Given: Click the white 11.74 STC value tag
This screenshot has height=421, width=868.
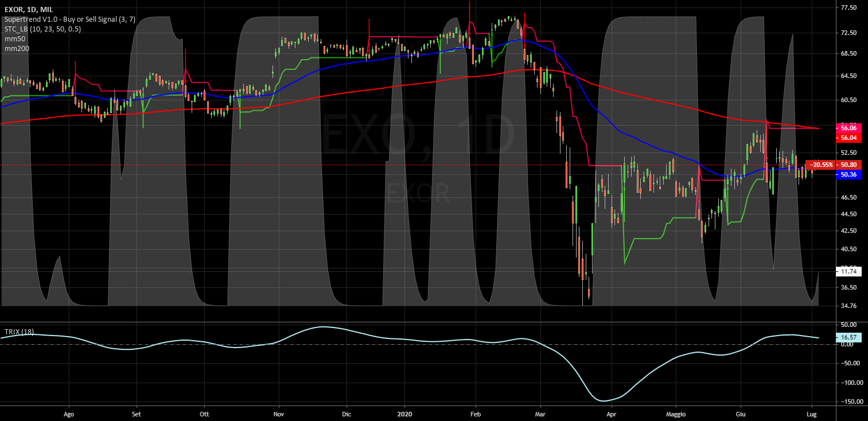Looking at the screenshot, I should pyautogui.click(x=848, y=271).
